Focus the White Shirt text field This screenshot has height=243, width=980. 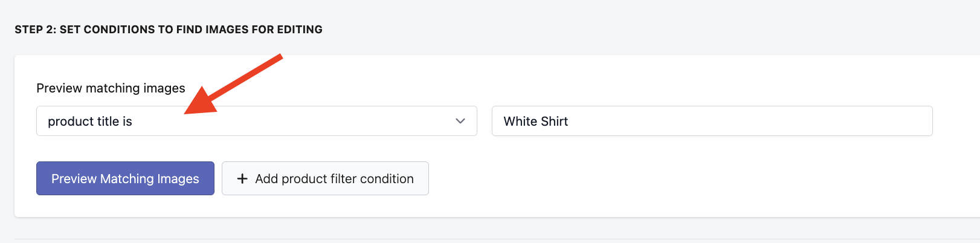[x=712, y=121]
